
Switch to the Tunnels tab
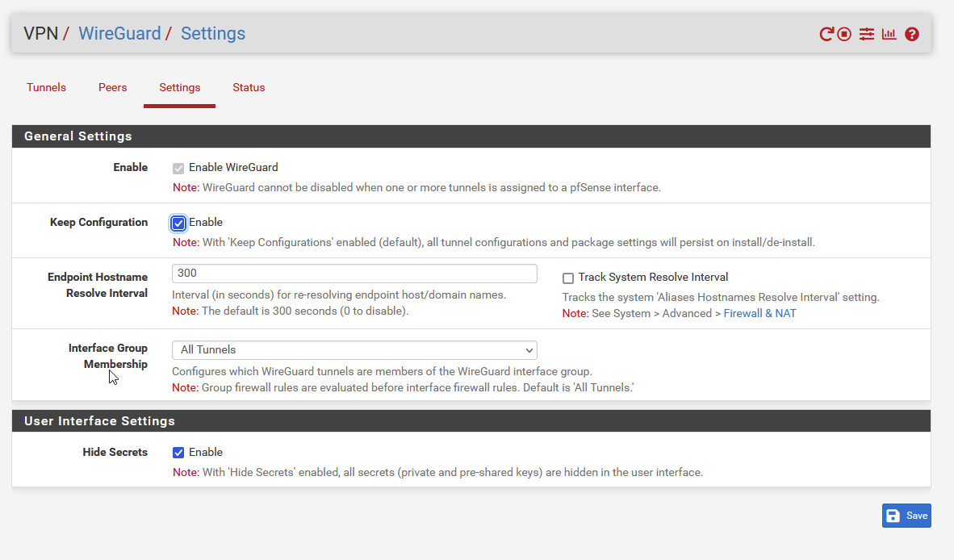[x=46, y=87]
